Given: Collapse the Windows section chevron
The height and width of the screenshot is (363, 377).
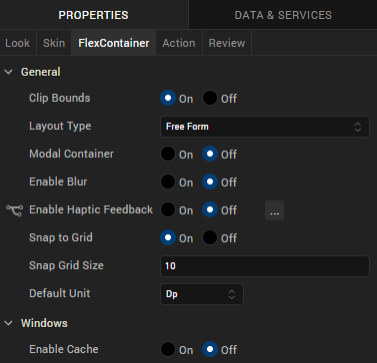Looking at the screenshot, I should 9,323.
